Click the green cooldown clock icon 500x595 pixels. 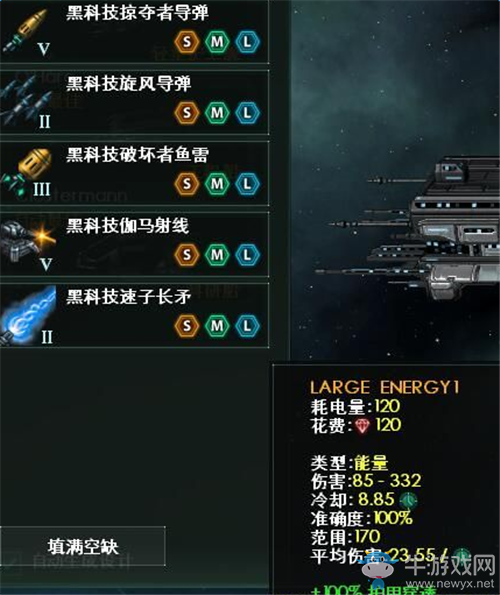pos(408,500)
